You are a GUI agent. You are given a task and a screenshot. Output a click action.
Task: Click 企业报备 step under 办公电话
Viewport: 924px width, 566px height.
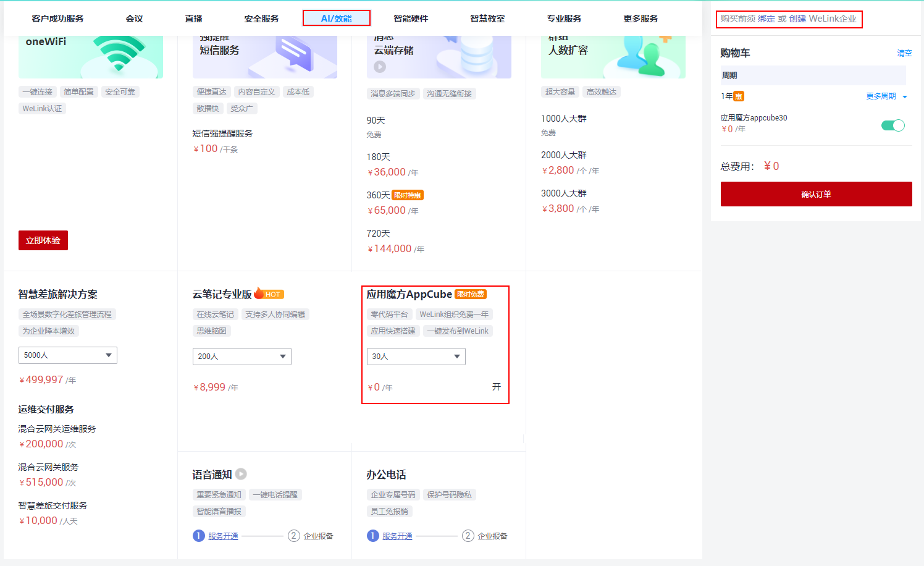492,536
